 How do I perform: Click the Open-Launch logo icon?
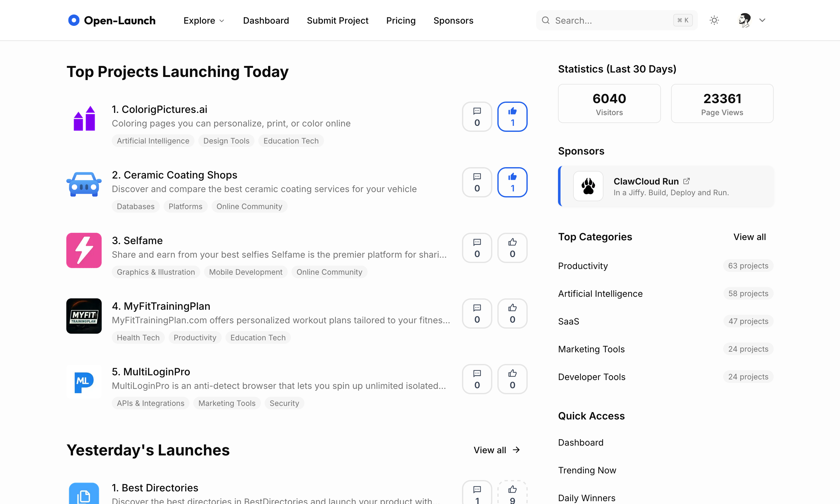click(x=74, y=21)
